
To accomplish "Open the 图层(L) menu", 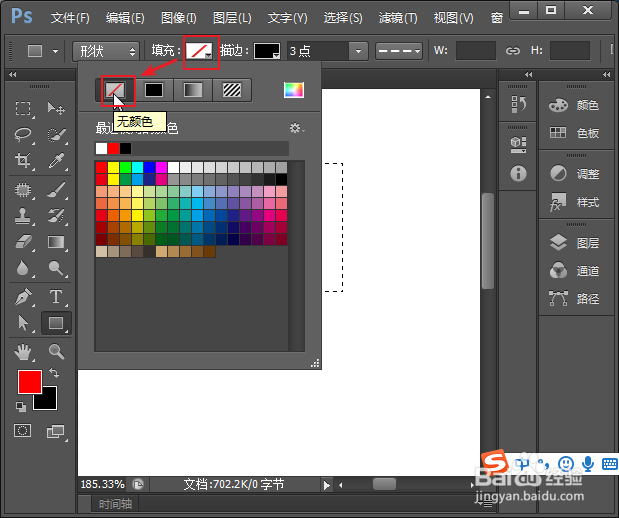I will pyautogui.click(x=232, y=18).
